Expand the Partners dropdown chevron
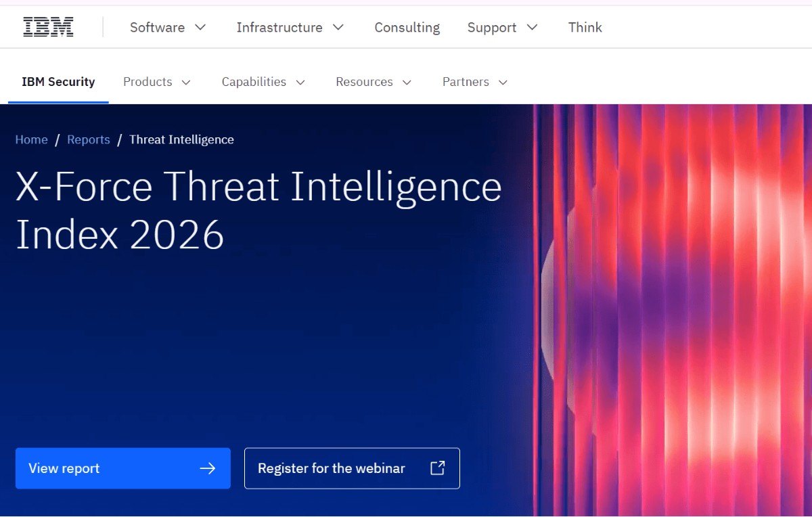 (x=503, y=83)
